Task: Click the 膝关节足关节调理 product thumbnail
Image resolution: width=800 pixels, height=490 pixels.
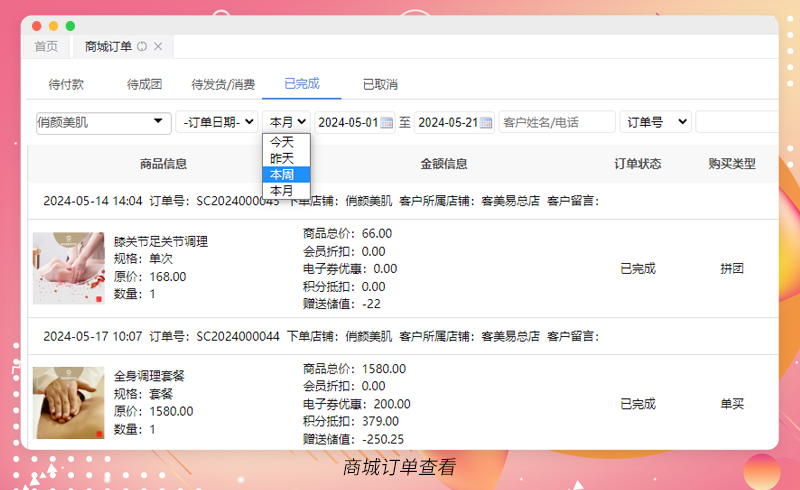Action: (x=68, y=267)
